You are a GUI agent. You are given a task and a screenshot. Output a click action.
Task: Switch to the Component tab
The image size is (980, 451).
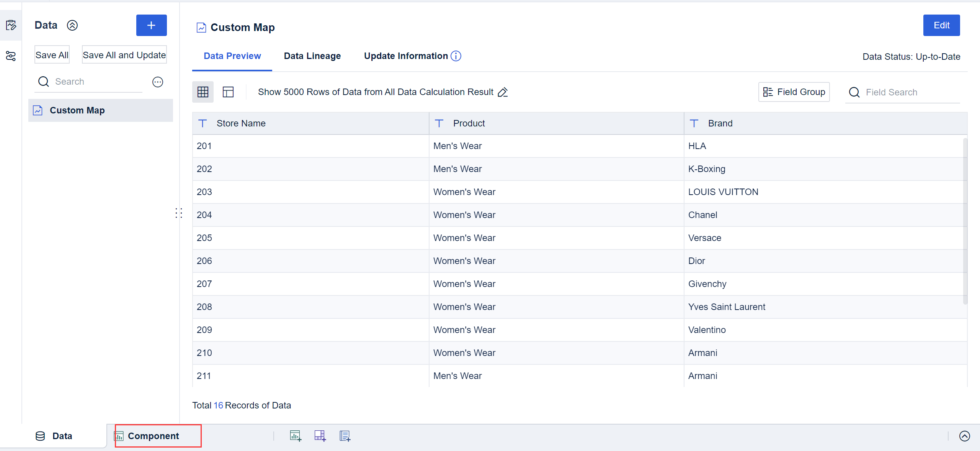click(153, 436)
